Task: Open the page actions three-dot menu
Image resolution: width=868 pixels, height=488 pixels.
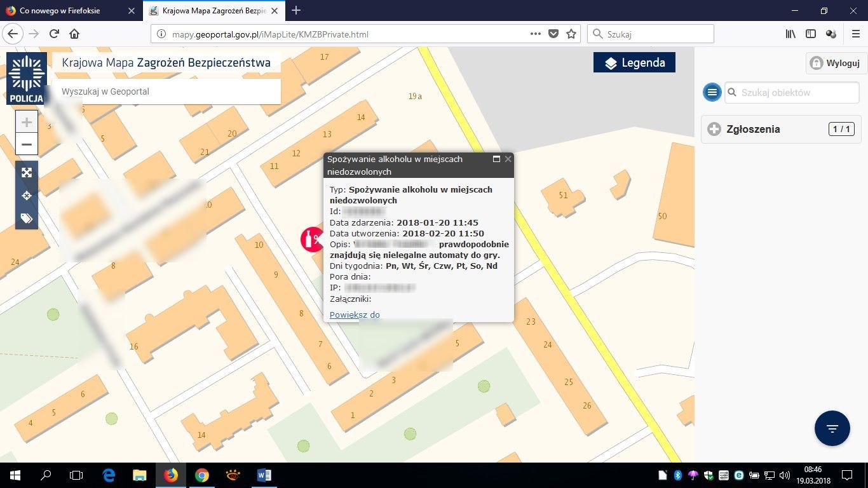Action: (535, 34)
